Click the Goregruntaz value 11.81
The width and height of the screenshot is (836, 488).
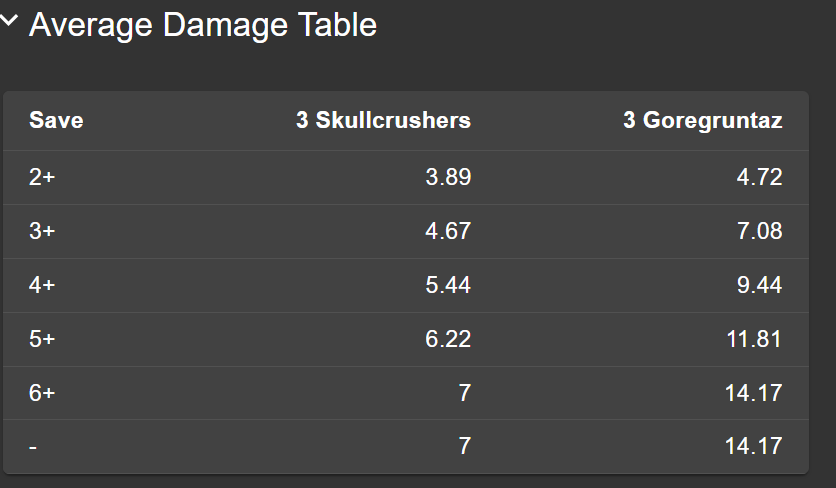753,339
